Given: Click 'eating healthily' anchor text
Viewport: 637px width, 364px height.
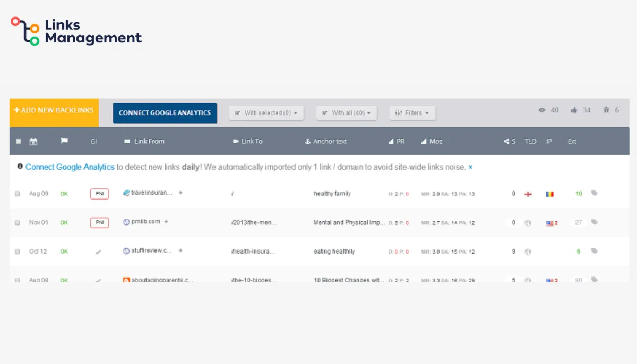Looking at the screenshot, I should coord(334,252).
